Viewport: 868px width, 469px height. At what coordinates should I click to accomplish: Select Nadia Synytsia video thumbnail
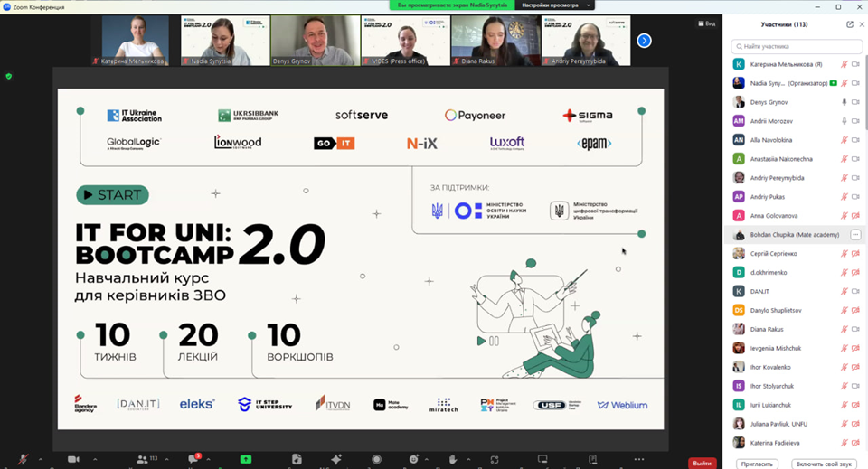point(225,41)
